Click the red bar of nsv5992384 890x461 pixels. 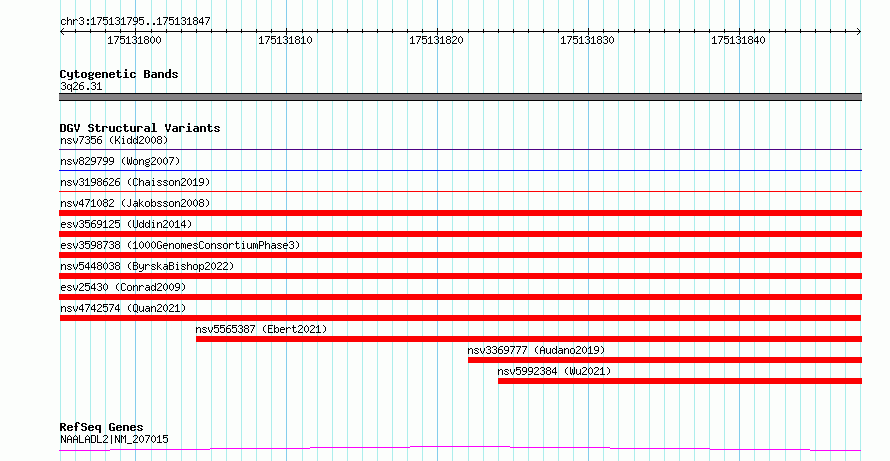(680, 381)
